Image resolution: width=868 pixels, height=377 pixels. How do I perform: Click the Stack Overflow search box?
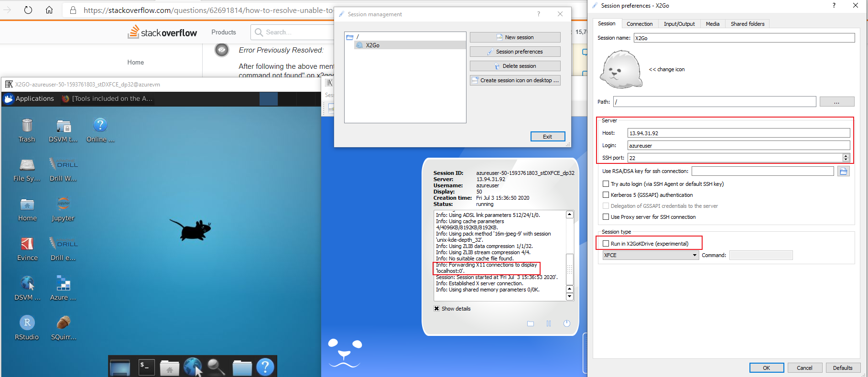(292, 32)
